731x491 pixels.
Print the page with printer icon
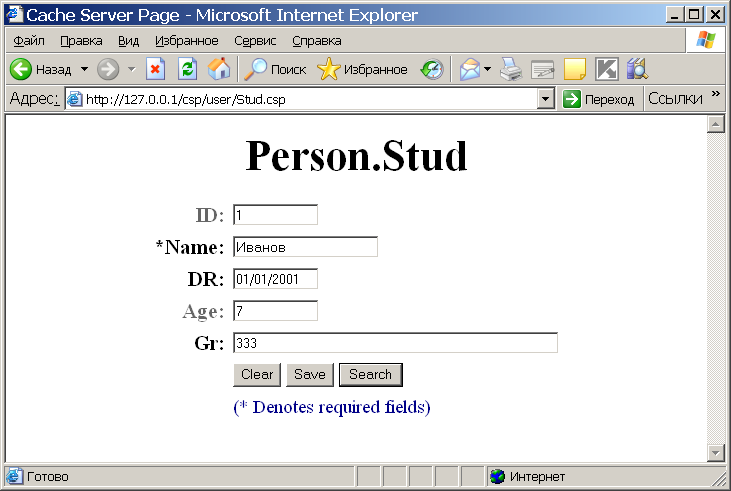tap(511, 69)
